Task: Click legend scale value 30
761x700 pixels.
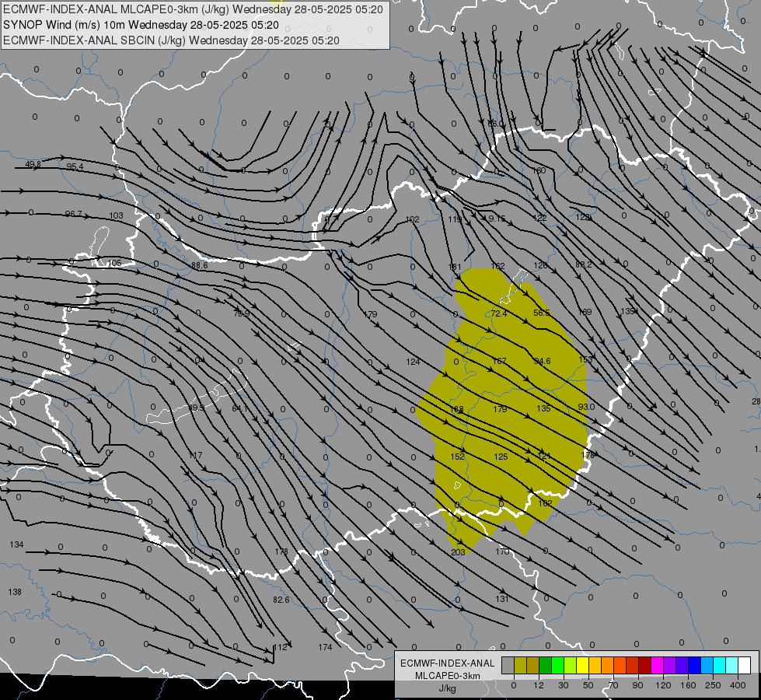Action: (563, 685)
